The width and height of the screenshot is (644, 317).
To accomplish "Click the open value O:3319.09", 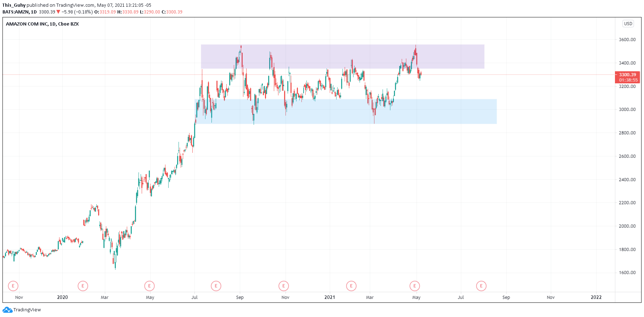I will (x=105, y=12).
